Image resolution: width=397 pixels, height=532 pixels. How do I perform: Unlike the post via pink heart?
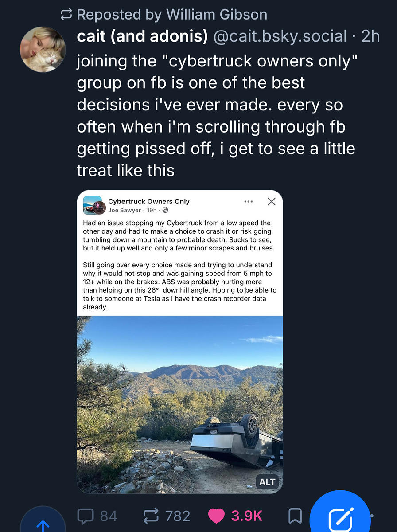click(217, 516)
